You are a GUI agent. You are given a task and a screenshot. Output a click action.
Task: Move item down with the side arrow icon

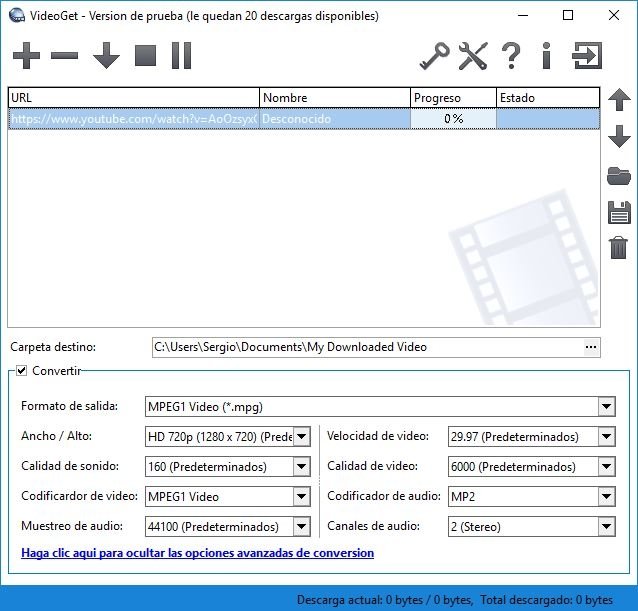619,136
